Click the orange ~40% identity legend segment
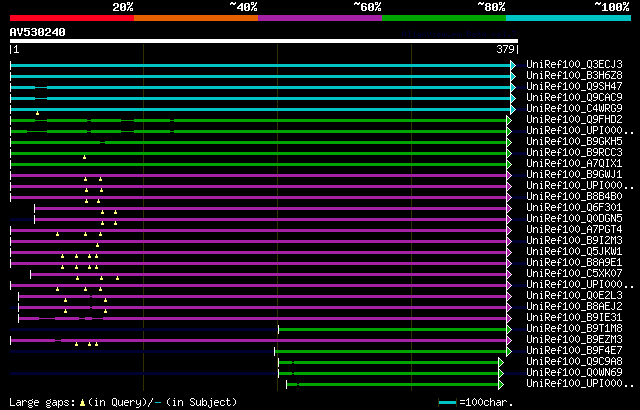Viewport: 640px width, 410px height. click(x=196, y=18)
